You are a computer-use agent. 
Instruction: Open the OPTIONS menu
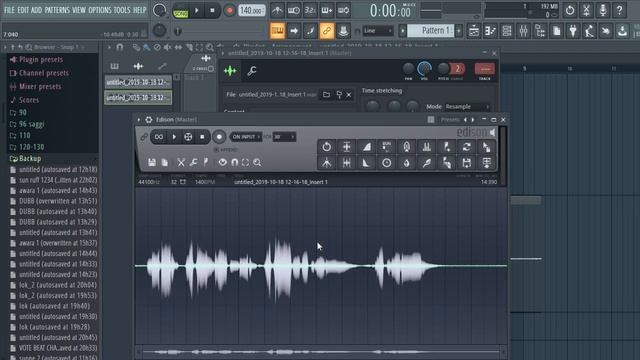(x=100, y=10)
